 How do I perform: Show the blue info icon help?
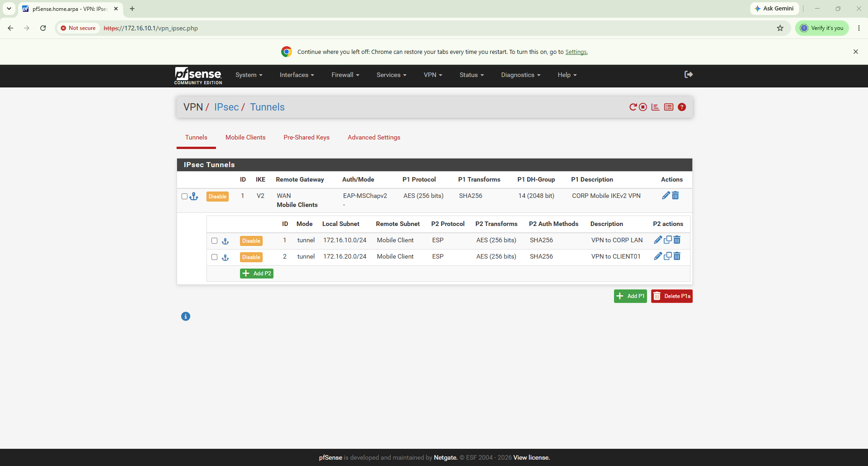[x=186, y=317]
